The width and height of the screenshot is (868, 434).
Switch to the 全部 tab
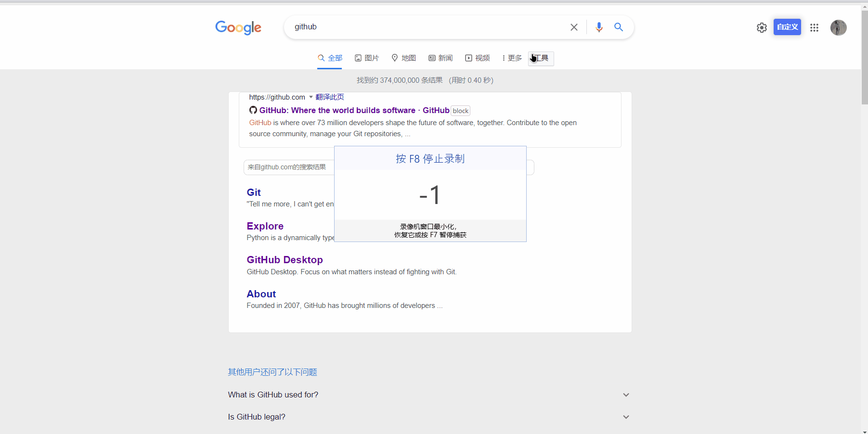coord(330,58)
